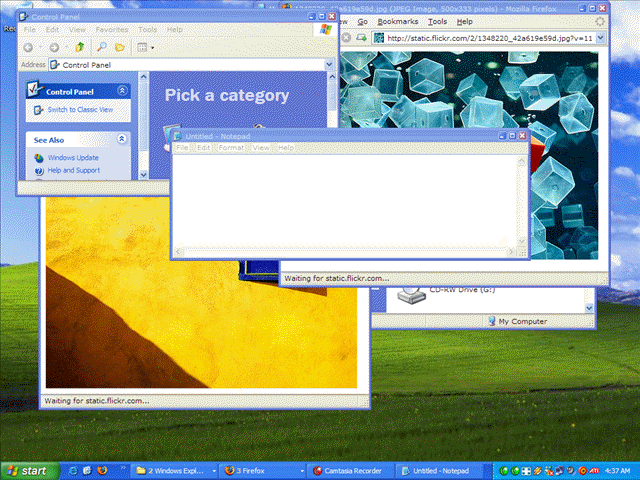Click the Control Panel address field
The height and width of the screenshot is (480, 640).
pos(193,65)
